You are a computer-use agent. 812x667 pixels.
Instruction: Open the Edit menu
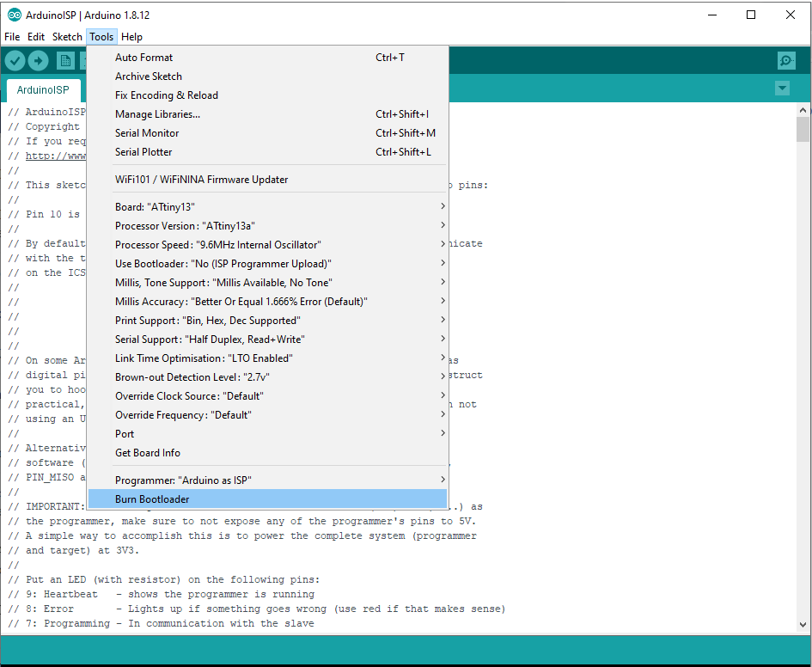point(36,37)
